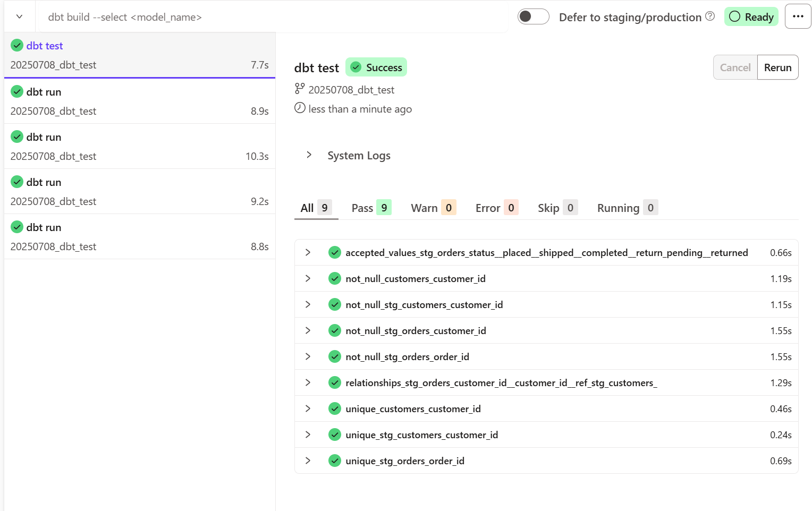
Task: Switch to the Skip 0 tab
Action: [x=557, y=208]
